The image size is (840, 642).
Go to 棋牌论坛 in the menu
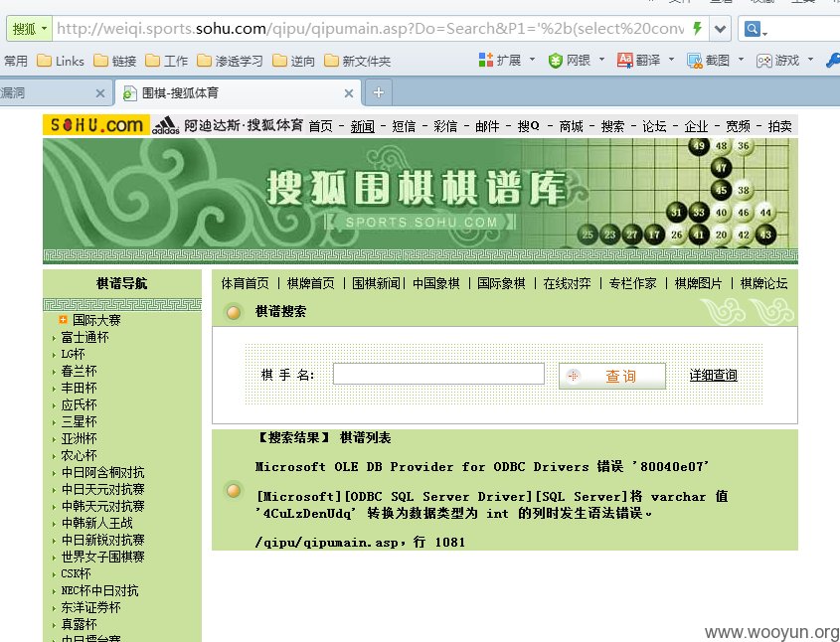pyautogui.click(x=763, y=283)
